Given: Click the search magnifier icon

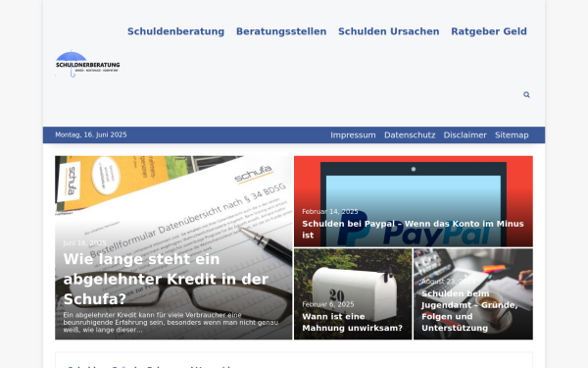Looking at the screenshot, I should coord(526,94).
